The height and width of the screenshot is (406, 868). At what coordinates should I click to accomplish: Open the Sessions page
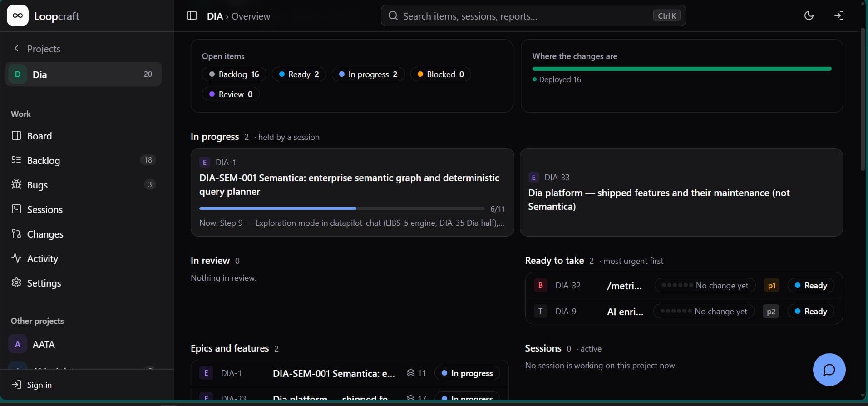[x=84, y=209]
